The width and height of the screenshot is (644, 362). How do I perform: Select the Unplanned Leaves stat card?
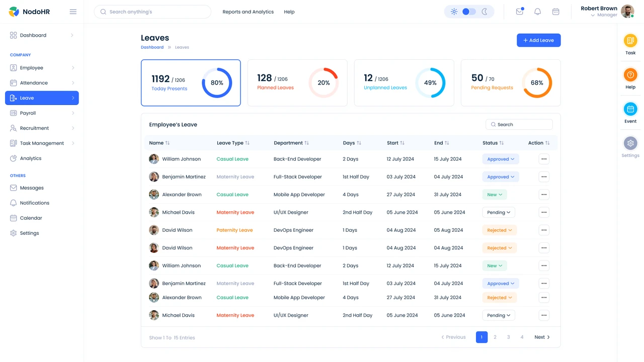click(404, 83)
